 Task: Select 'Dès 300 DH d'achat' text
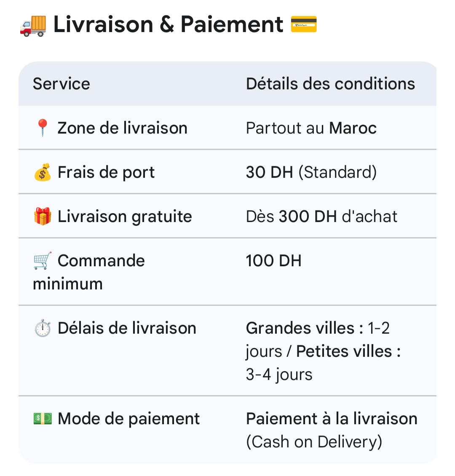321,217
